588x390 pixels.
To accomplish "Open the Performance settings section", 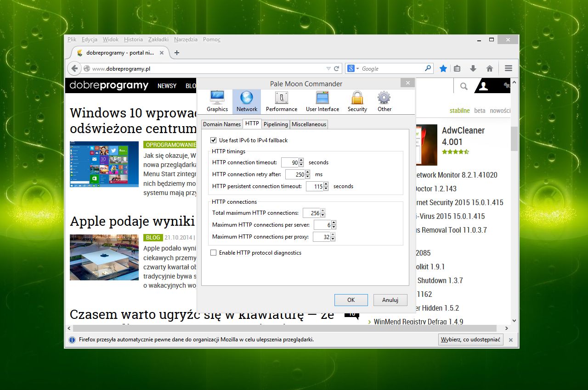I will point(282,101).
